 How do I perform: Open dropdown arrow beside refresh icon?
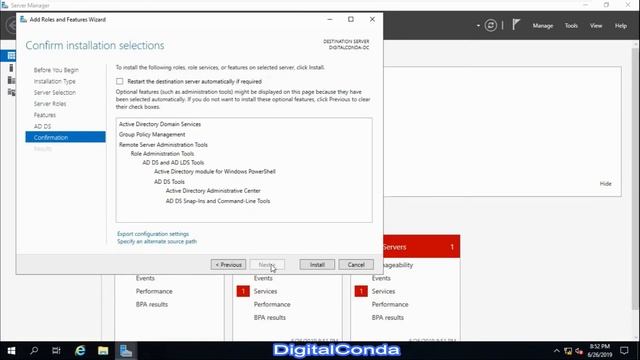click(478, 26)
